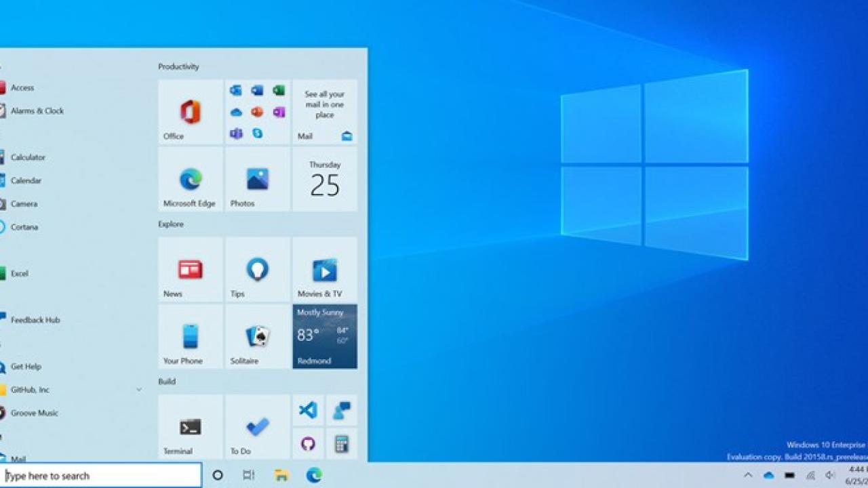Screen dimensions: 868x488
Task: Open the Your Phone tile
Action: (191, 337)
